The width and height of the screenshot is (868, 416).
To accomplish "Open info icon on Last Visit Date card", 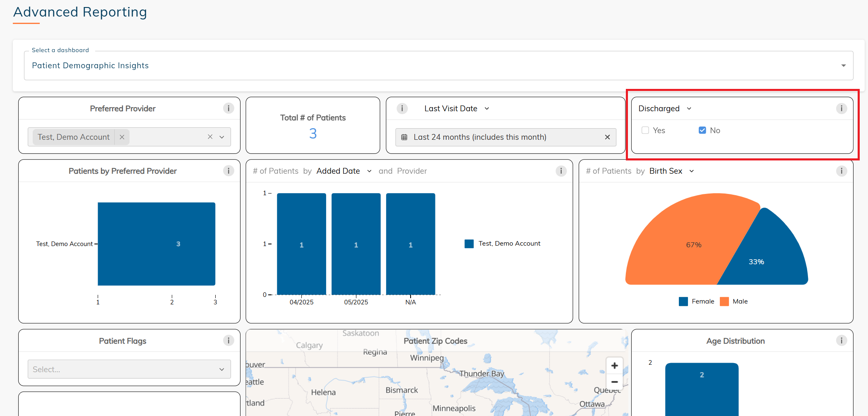I will pyautogui.click(x=402, y=108).
